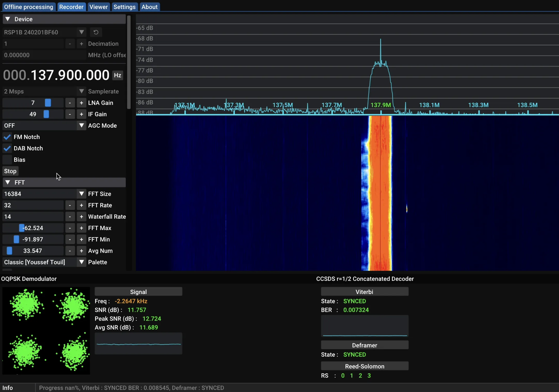Viewport: 559px width, 392px height.
Task: Increase LNA Gain with plus button
Action: 81,103
